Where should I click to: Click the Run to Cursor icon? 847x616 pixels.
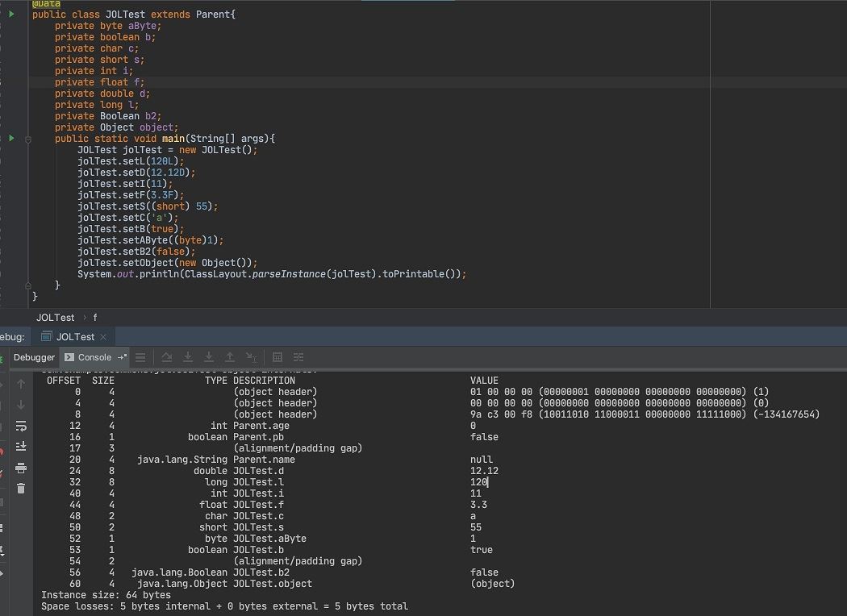[251, 357]
